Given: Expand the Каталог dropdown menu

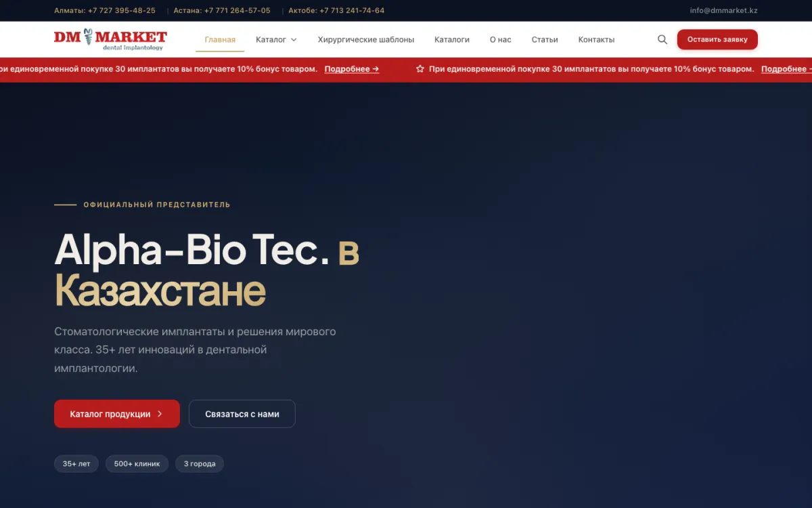Looking at the screenshot, I should [x=276, y=39].
